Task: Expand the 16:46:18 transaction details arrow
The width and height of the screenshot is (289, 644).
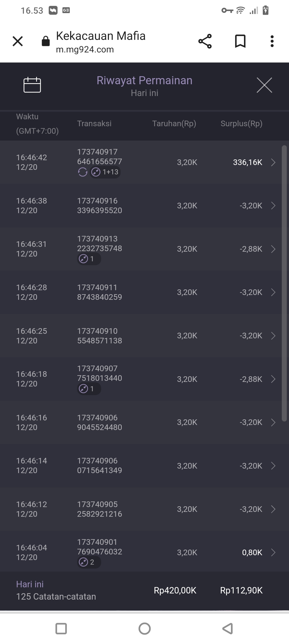Action: point(273,379)
